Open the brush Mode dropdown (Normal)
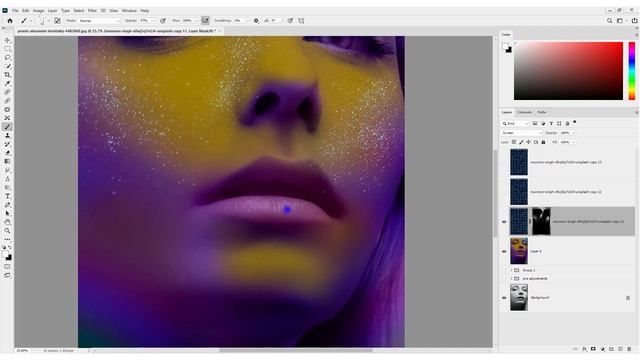 coord(100,20)
